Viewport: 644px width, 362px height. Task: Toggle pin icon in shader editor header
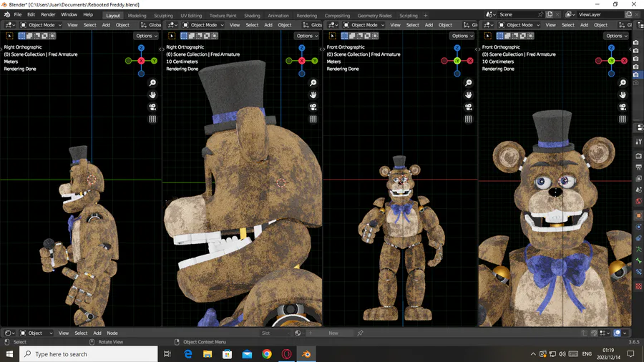tap(360, 333)
